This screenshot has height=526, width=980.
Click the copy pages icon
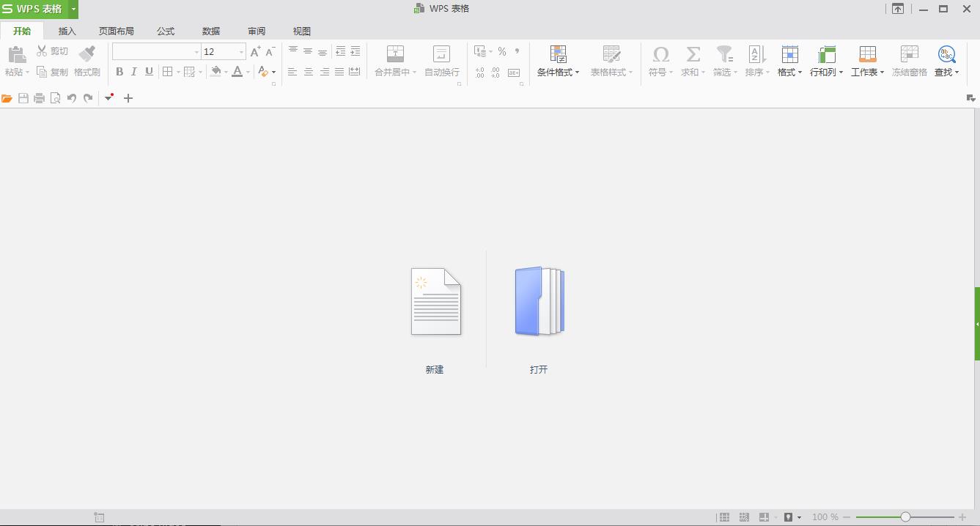42,72
